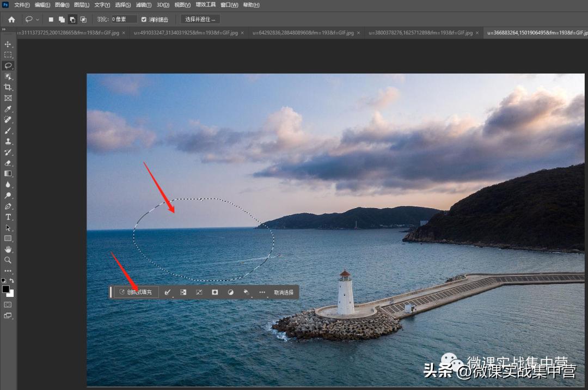This screenshot has height=390, width=588.
Task: Choose the Eraser tool
Action: (x=8, y=163)
